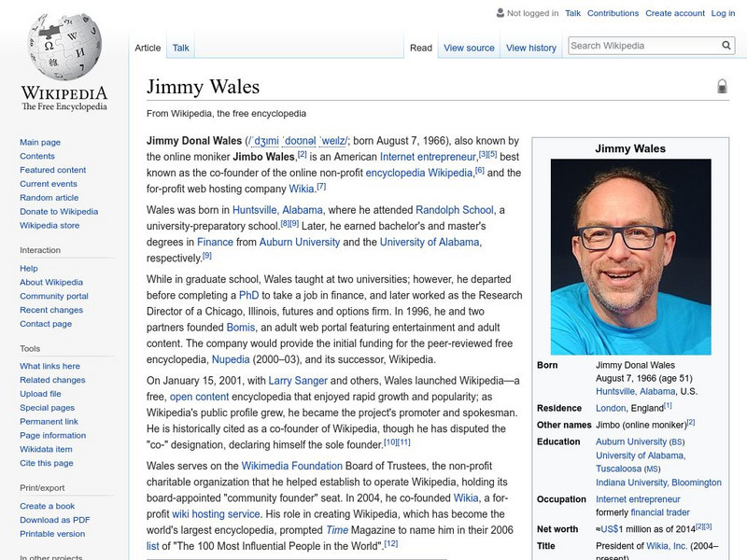Choose Download as PDF
747x560 pixels.
[55, 520]
